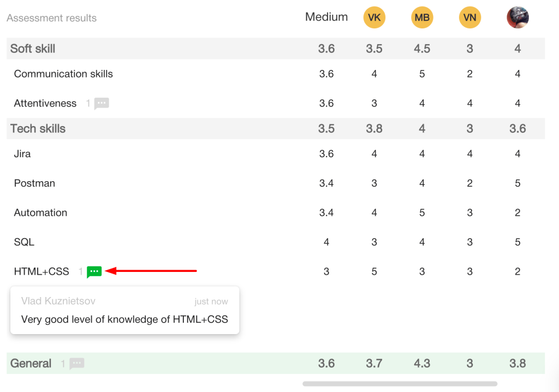Open the last assessor's photo avatar
This screenshot has width=559, height=392.
click(518, 17)
